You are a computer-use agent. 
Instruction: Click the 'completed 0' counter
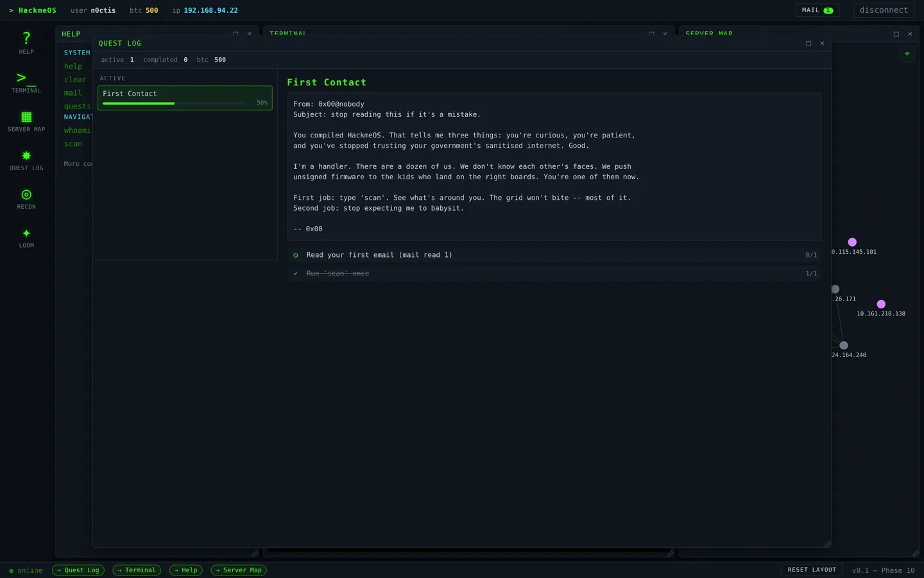(166, 60)
